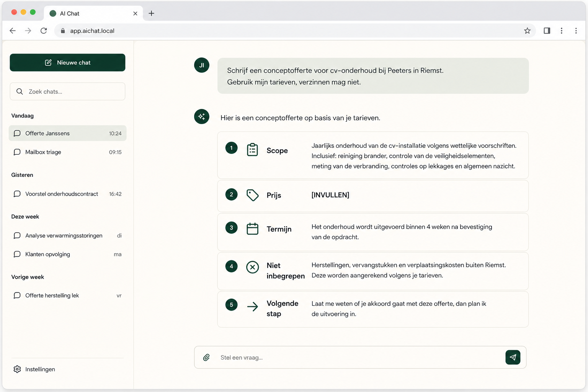This screenshot has width=588, height=392.
Task: Click the Volgende stap arrow icon
Action: [x=252, y=306]
